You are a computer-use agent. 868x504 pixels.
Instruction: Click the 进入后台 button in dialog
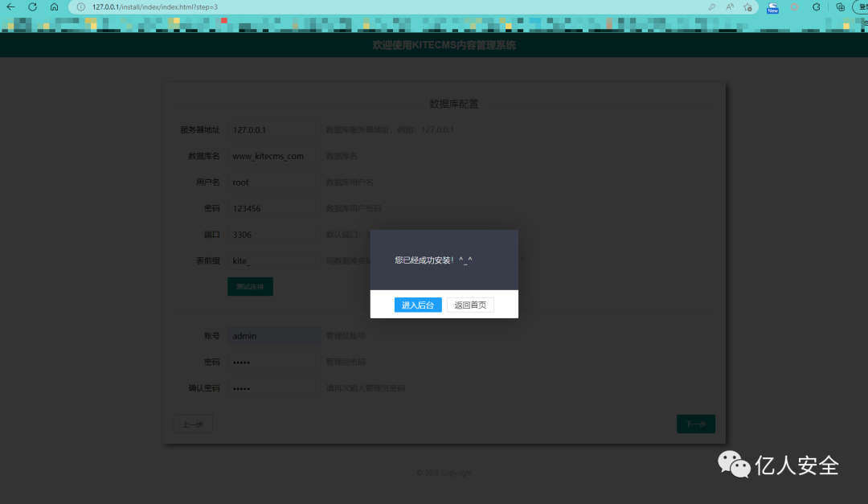point(418,305)
